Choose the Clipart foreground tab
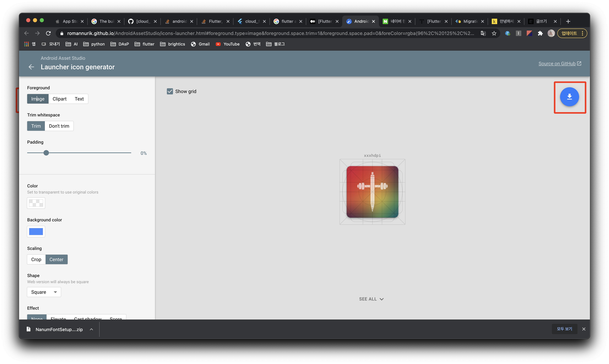The width and height of the screenshot is (609, 364). pyautogui.click(x=59, y=99)
